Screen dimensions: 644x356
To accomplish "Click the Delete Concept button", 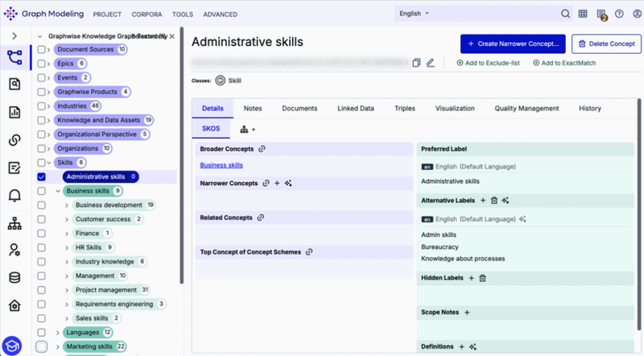I will [607, 44].
